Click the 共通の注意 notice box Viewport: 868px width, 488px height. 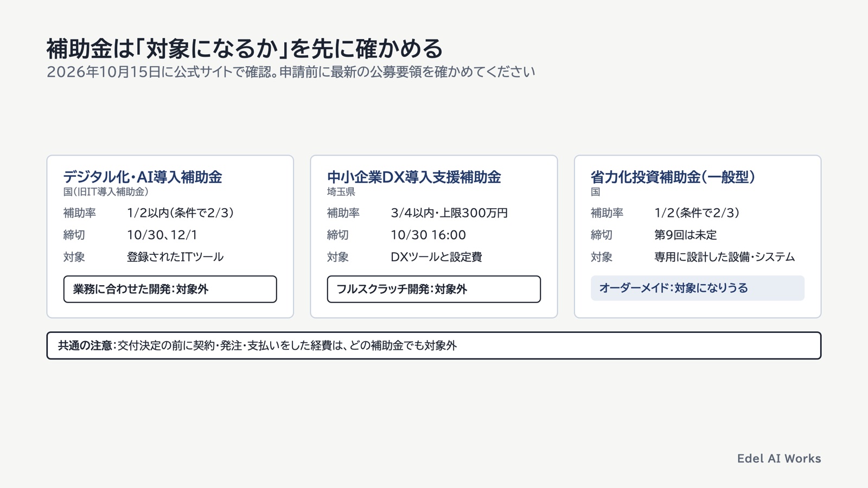(434, 345)
